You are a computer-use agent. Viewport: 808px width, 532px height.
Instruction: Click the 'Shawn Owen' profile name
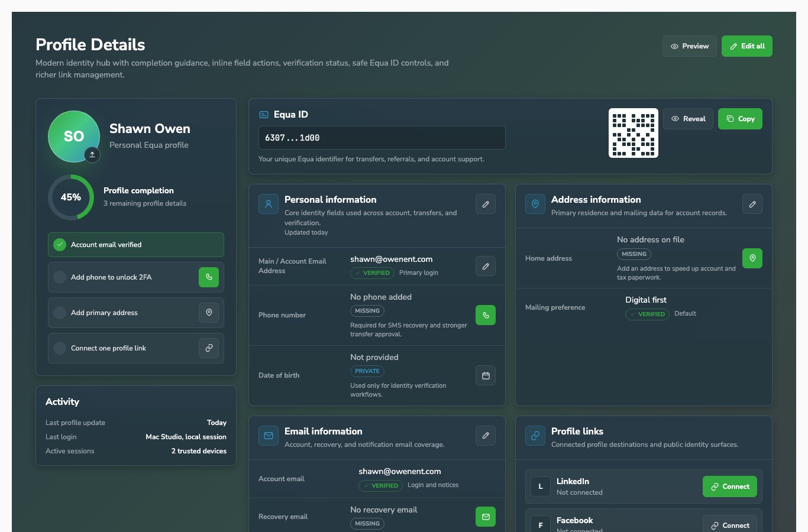[150, 129]
